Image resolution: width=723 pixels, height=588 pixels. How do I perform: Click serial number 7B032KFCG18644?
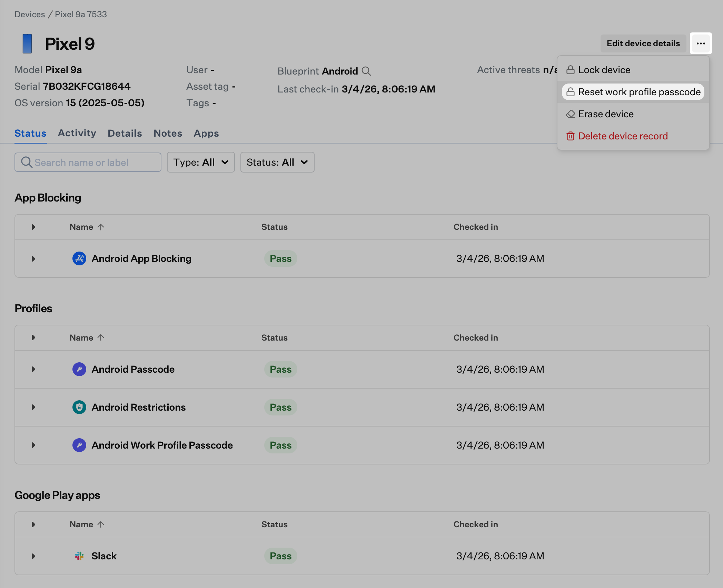87,86
